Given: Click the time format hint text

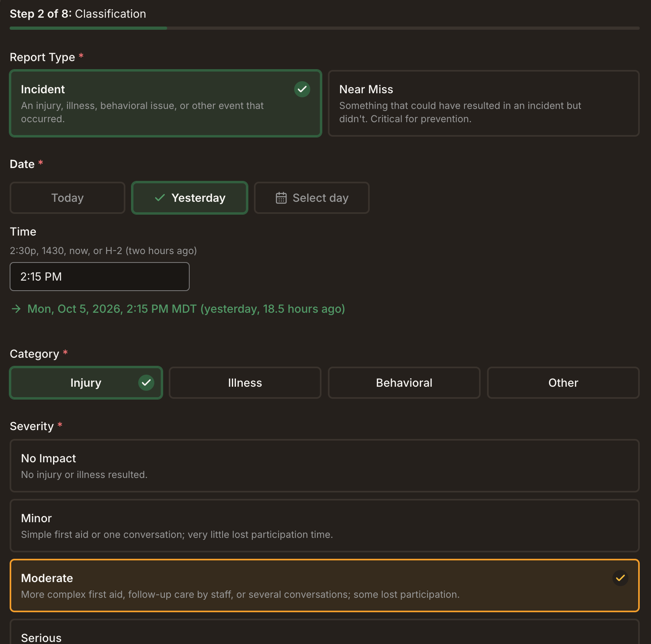Looking at the screenshot, I should click(103, 251).
